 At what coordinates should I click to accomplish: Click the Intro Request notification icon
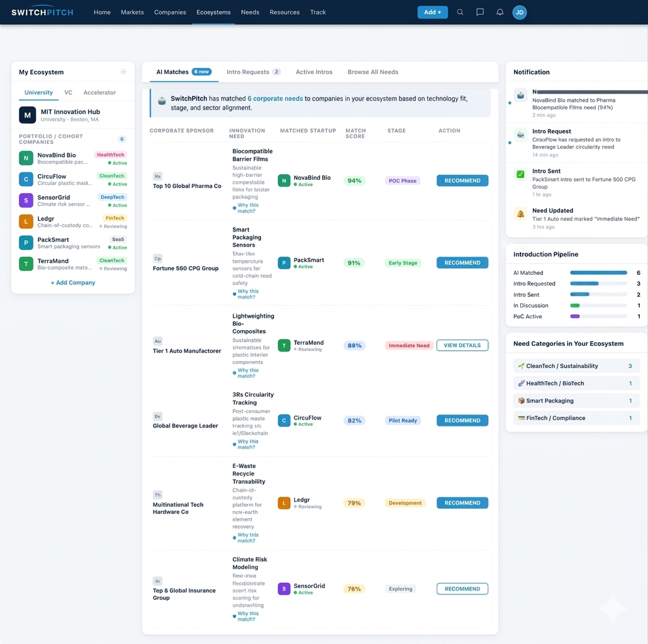pos(520,135)
